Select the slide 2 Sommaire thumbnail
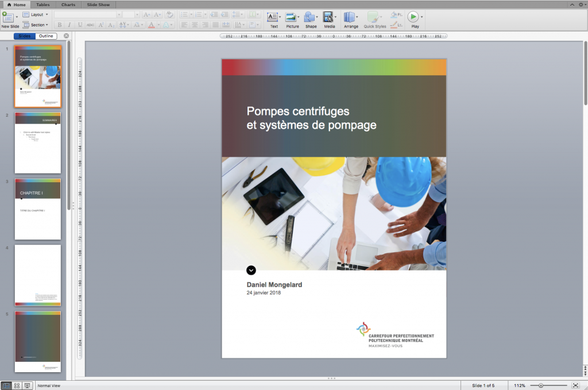588x390 pixels. coord(37,143)
